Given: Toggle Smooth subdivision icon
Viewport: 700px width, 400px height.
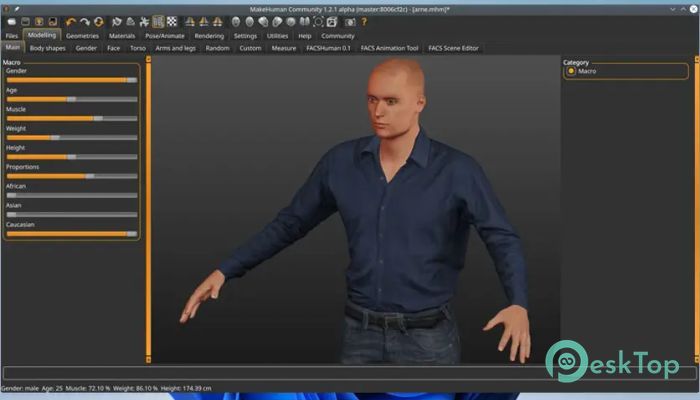Looking at the screenshot, I should (117, 21).
